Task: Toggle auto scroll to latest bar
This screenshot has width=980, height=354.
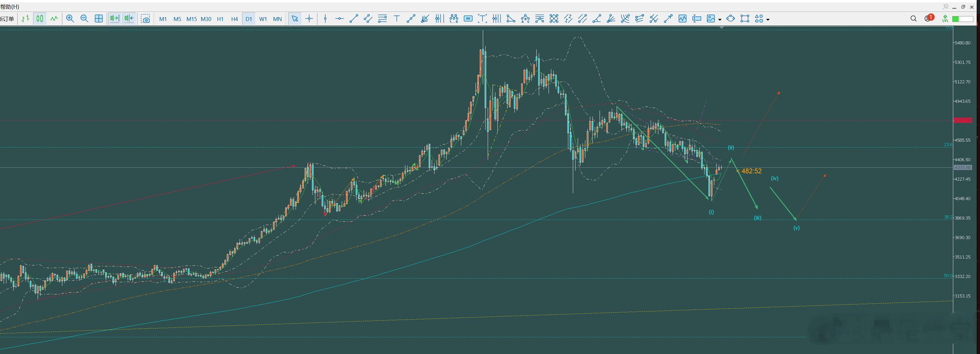Action: tap(115, 19)
